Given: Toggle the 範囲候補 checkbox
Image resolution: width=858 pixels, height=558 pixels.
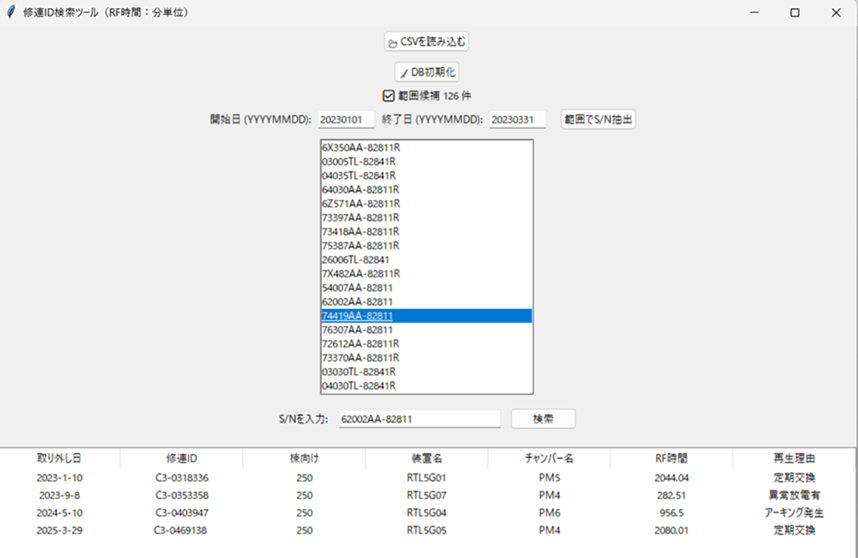Looking at the screenshot, I should point(389,96).
